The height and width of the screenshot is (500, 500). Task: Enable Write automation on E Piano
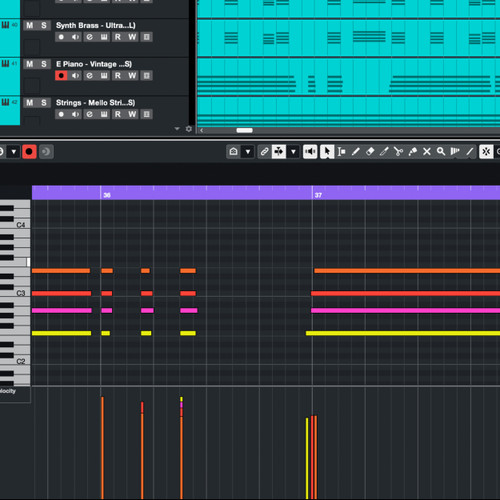point(132,76)
